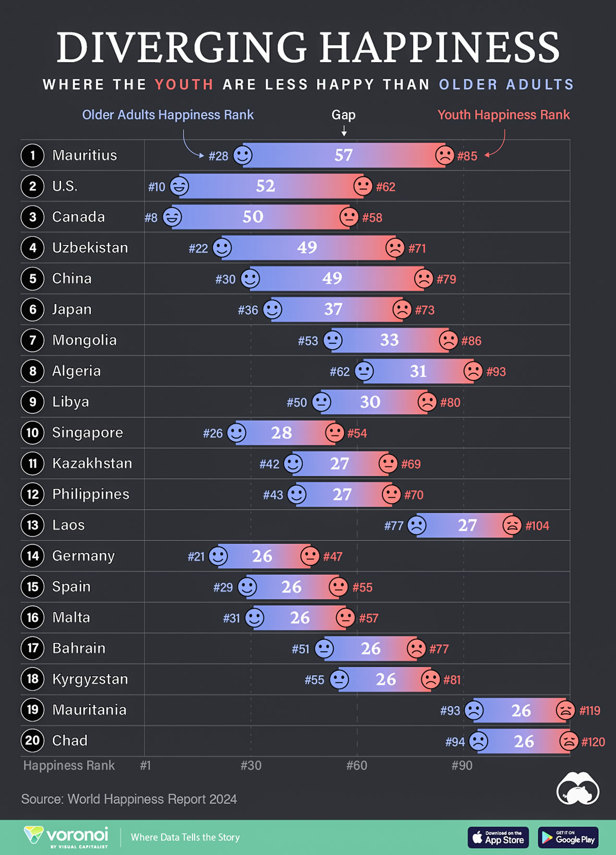
Task: Click the Gap header label above the bars
Action: coord(343,115)
